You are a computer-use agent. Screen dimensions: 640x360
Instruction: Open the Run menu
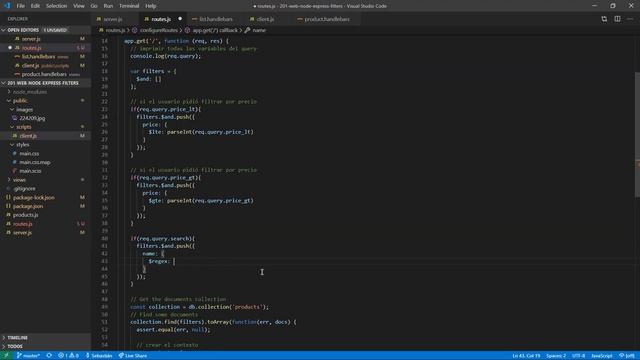point(108,6)
